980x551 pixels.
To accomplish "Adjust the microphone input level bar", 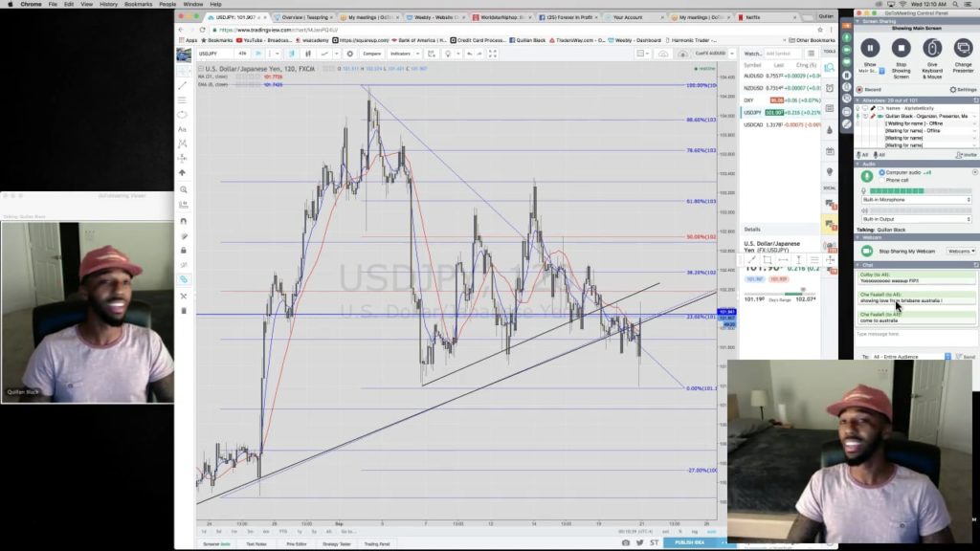I will click(919, 190).
